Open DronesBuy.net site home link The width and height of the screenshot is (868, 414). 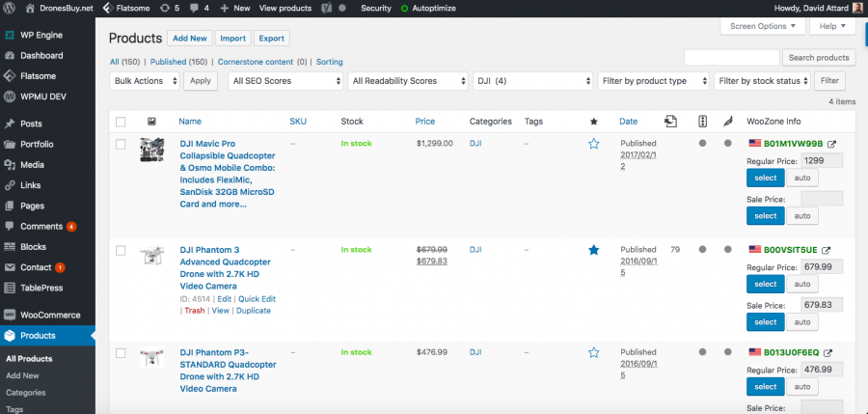[60, 9]
